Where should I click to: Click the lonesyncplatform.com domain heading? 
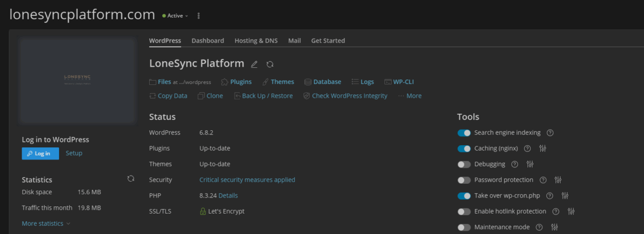[82, 15]
